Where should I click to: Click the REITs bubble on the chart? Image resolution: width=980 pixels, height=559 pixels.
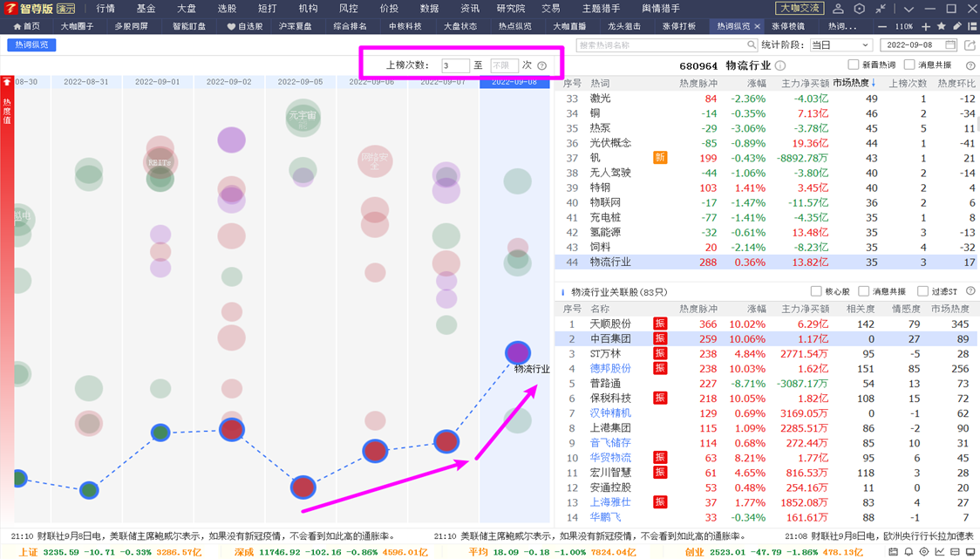point(160,162)
